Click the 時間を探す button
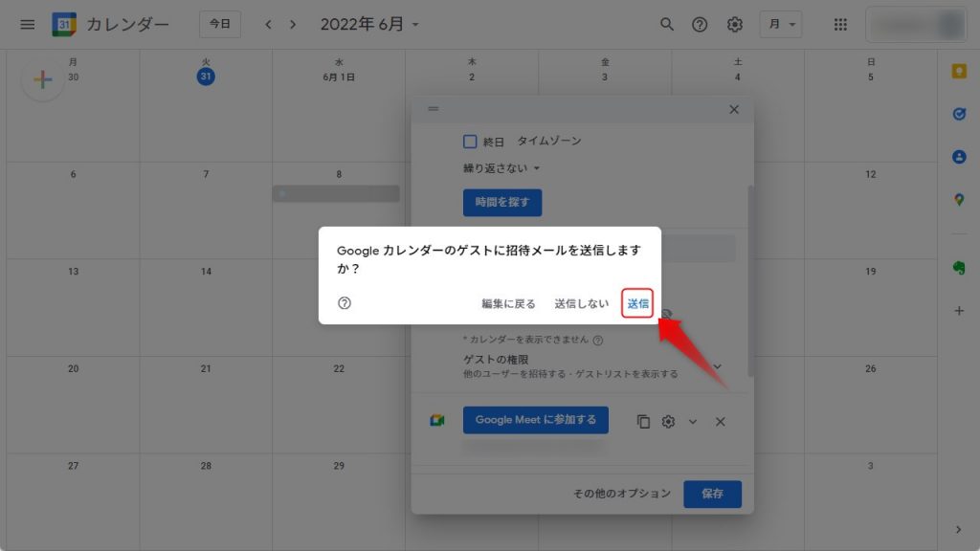 [502, 203]
